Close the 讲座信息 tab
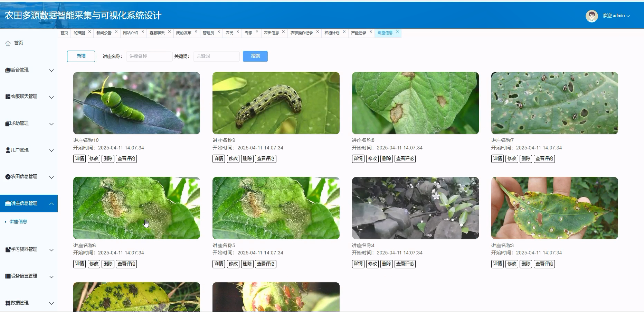Viewport: 644px width, 312px height. [x=397, y=32]
